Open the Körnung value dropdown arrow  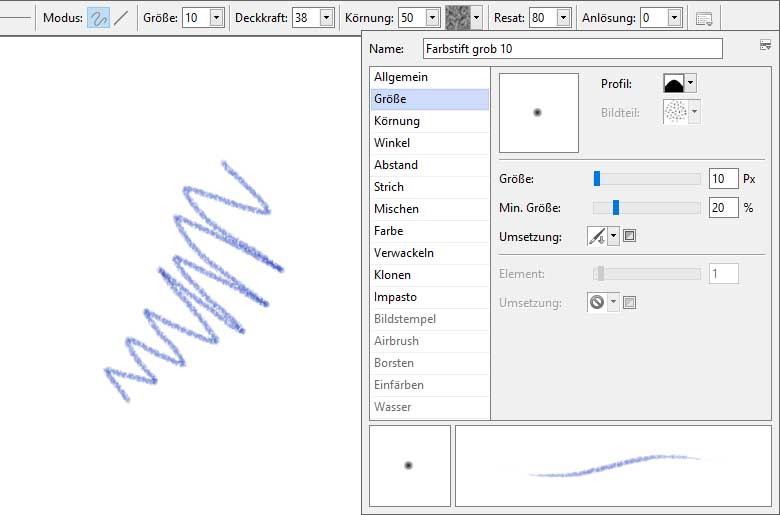click(432, 18)
